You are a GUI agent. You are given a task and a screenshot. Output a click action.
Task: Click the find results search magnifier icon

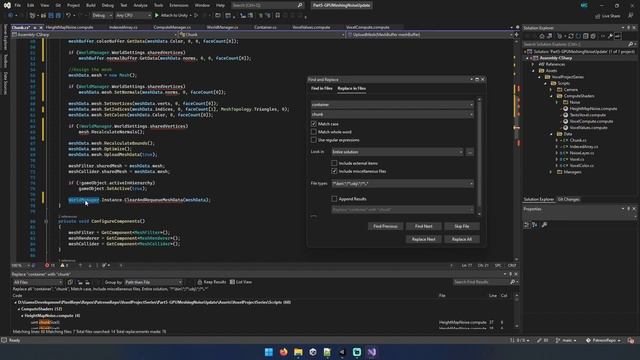(x=513, y=282)
